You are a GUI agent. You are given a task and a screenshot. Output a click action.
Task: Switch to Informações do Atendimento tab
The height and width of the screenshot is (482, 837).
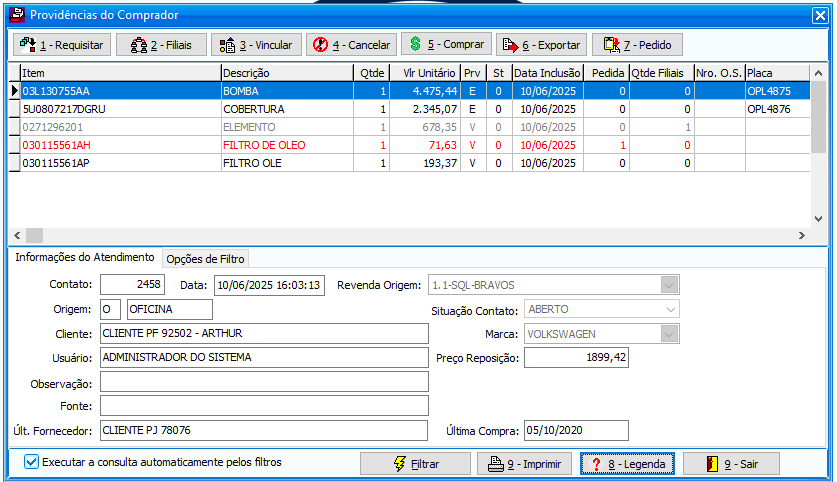(x=84, y=257)
